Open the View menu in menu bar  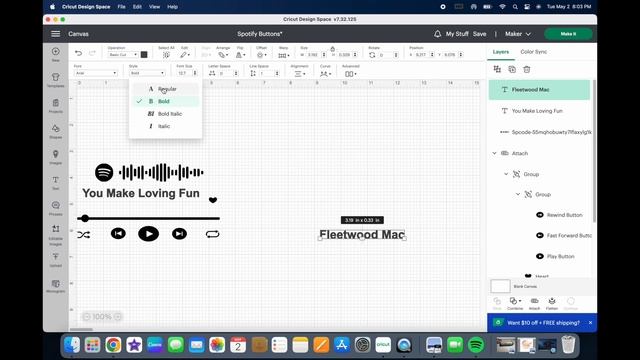coord(154,7)
